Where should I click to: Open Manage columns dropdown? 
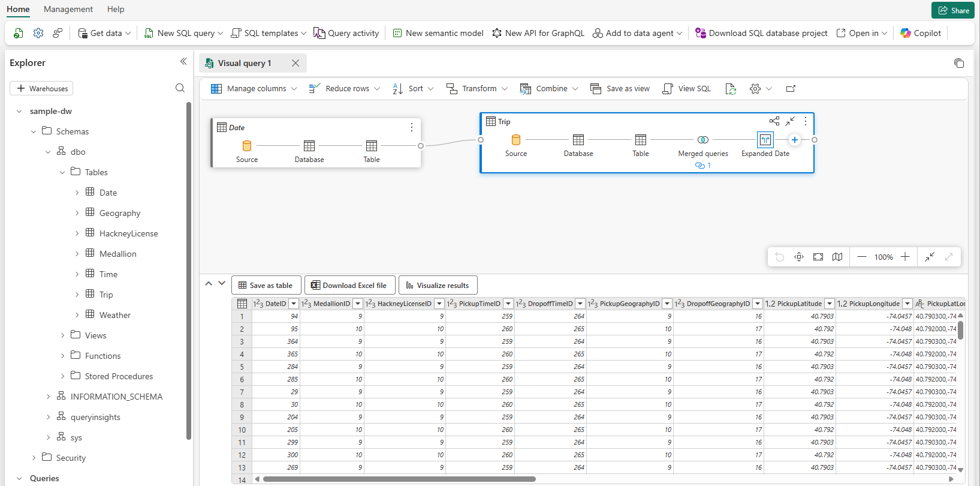pos(254,89)
